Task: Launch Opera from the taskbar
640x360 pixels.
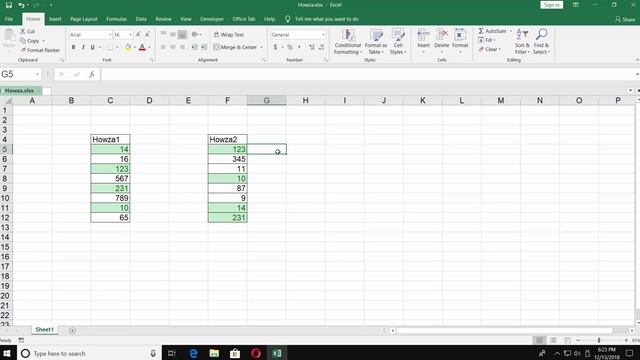Action: coord(256,353)
